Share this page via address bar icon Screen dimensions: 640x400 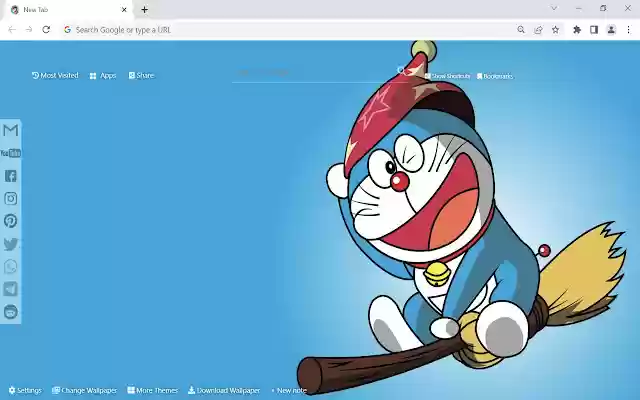[x=538, y=29]
